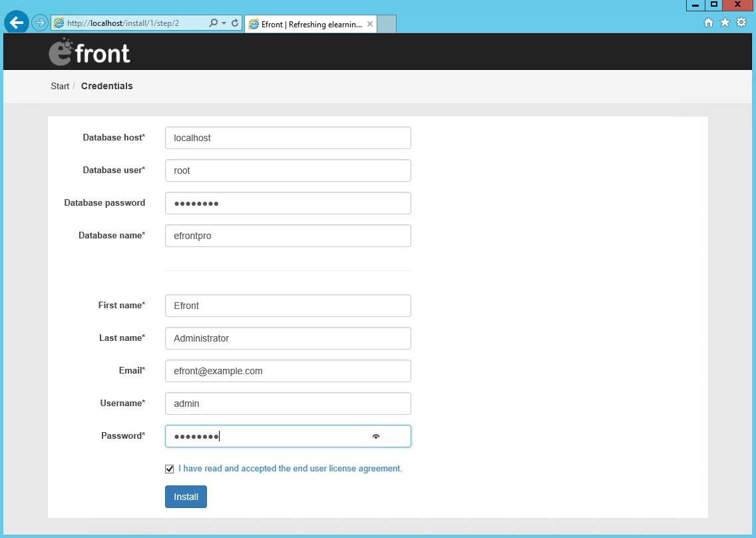The width and height of the screenshot is (756, 538).
Task: Focus the Database name input field
Action: (287, 236)
